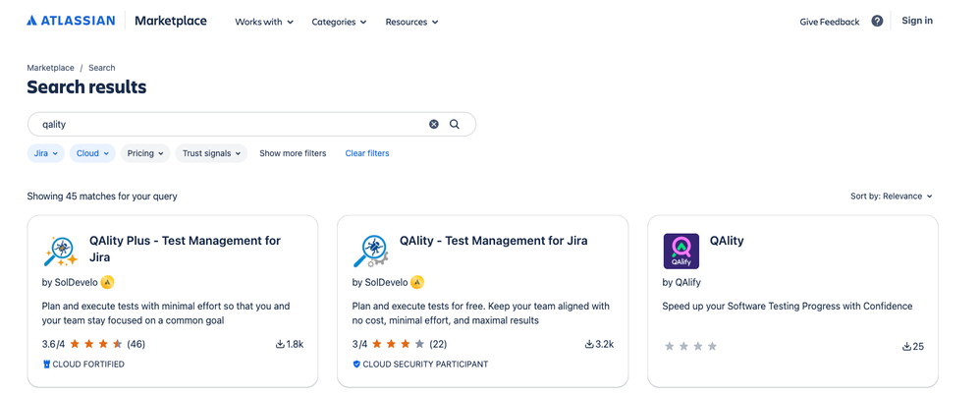Click the partner badge beside SolDevelo on QAlity Plus
Image resolution: width=980 pixels, height=395 pixels.
107,283
